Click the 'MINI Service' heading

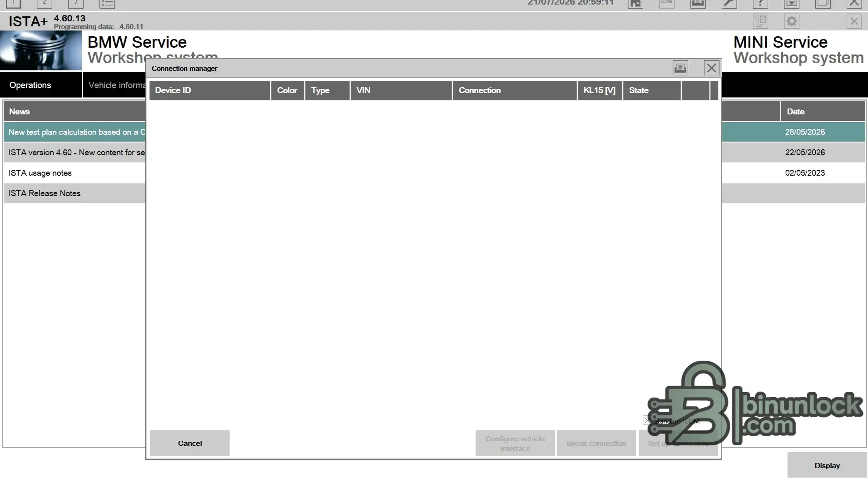[x=780, y=42]
